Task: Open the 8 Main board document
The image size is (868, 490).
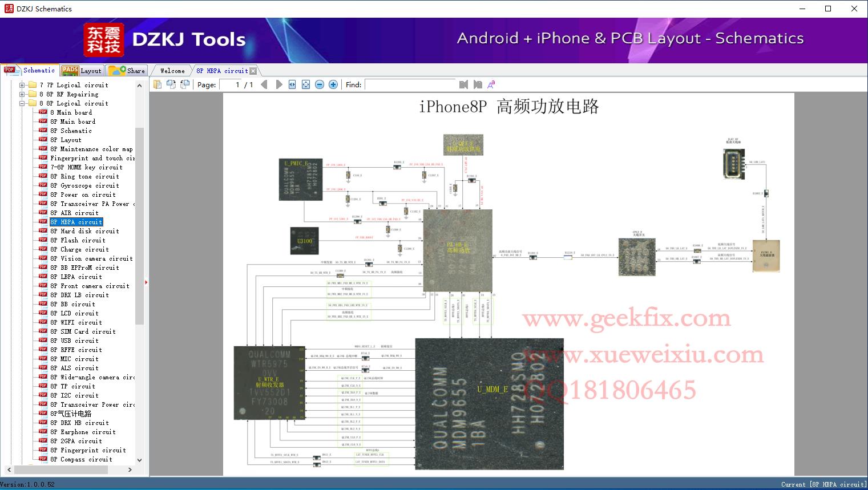Action: pyautogui.click(x=71, y=112)
